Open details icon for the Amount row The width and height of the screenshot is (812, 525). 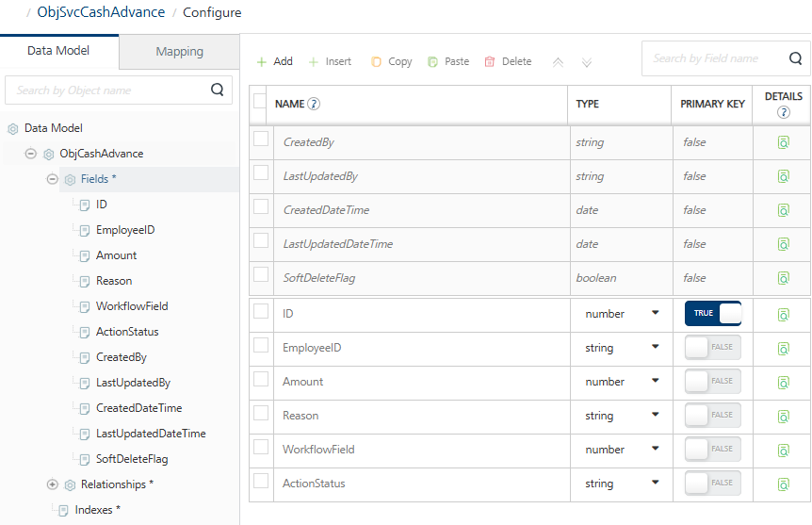782,382
